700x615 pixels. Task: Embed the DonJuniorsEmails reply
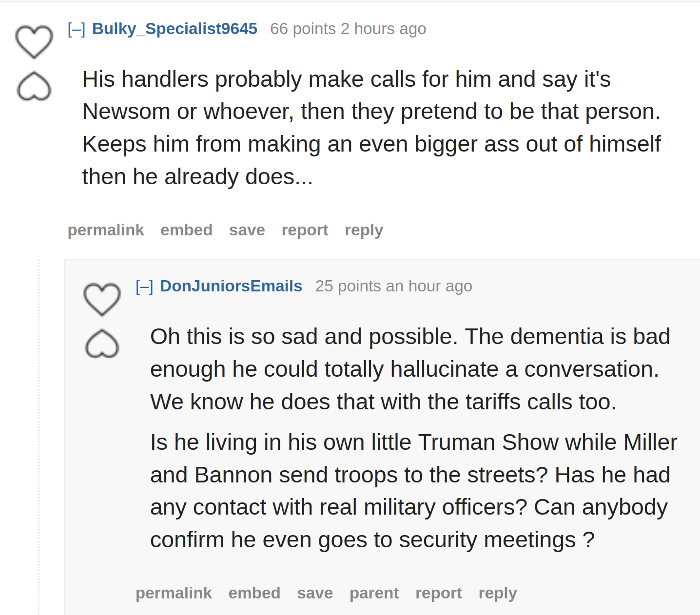(254, 593)
